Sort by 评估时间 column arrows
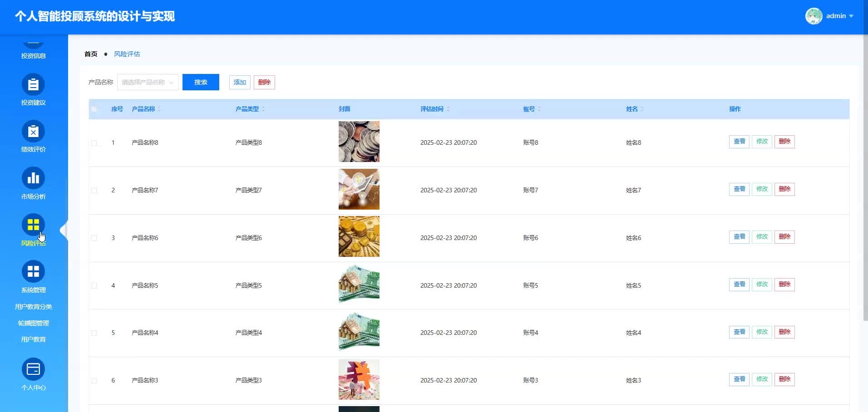Viewport: 868px width, 412px height. (448, 109)
